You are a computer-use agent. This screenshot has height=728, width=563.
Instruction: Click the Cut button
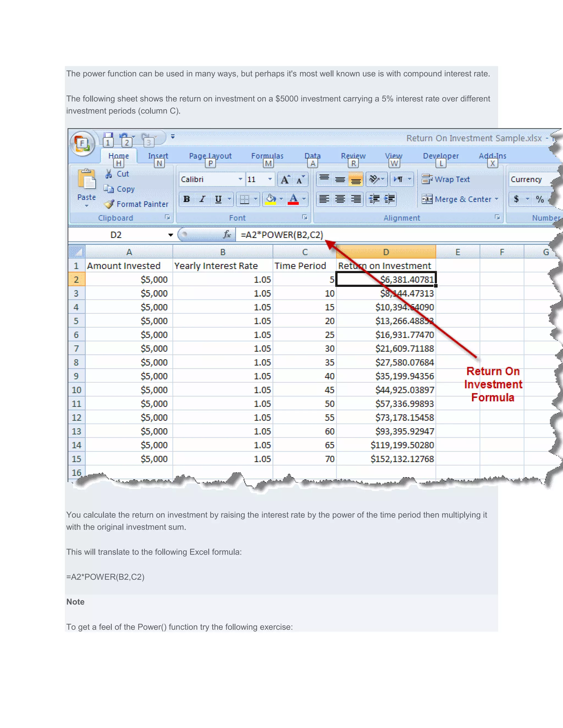(117, 174)
